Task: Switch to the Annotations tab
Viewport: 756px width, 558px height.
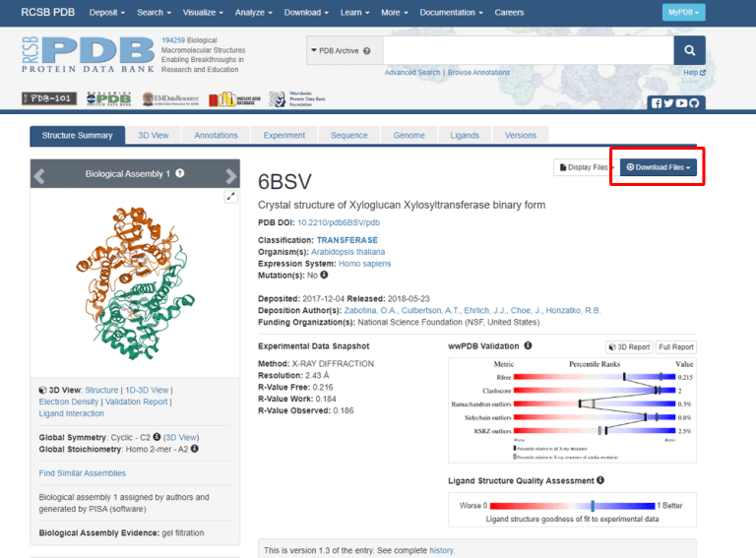Action: 216,136
